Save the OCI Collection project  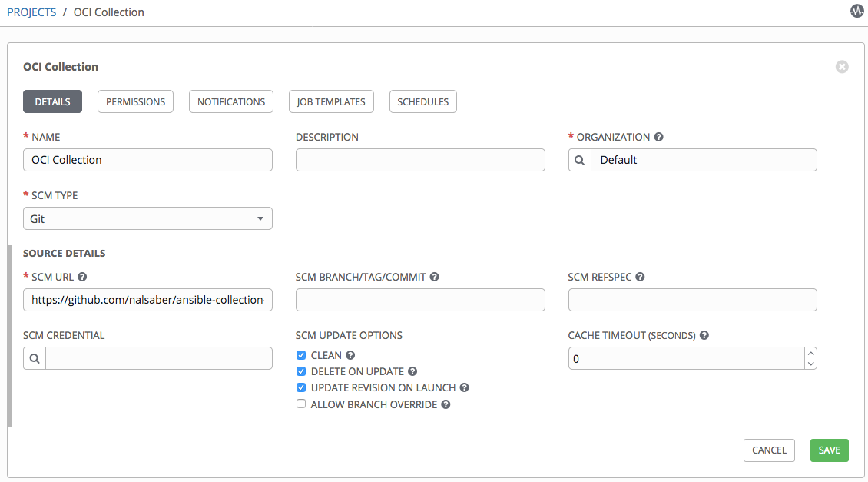coord(829,450)
